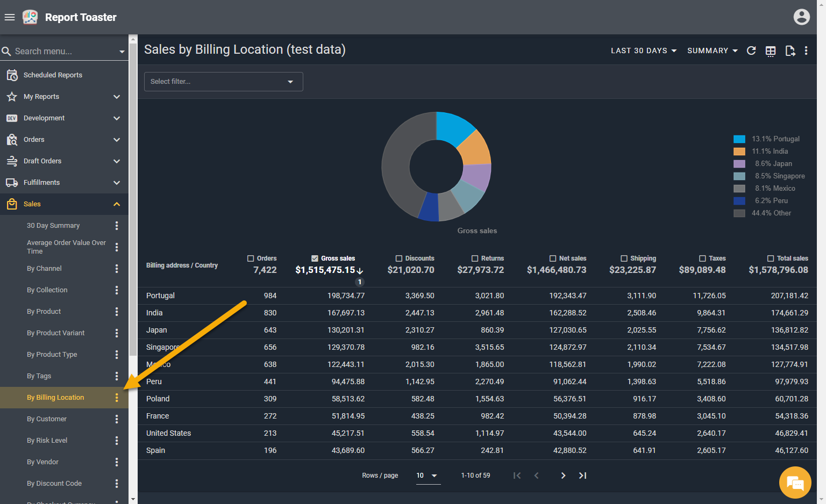Screen dimensions: 826x504
Task: Click the refresh report icon
Action: [751, 51]
